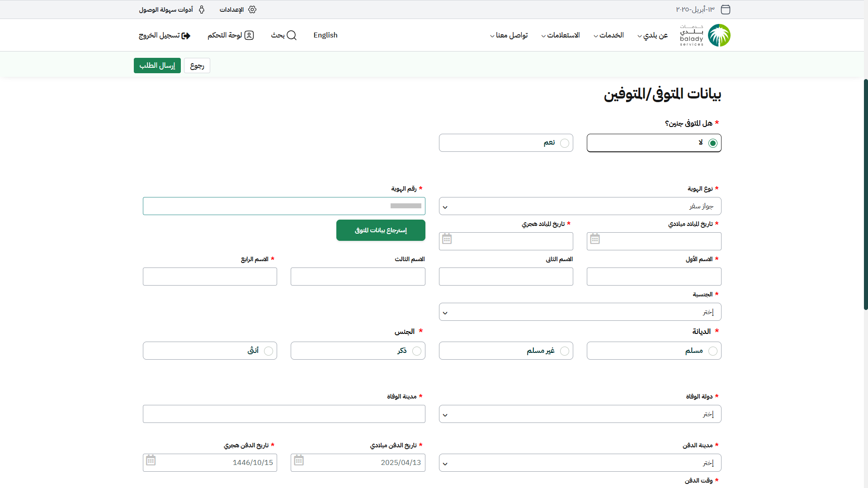The width and height of the screenshot is (868, 488).
Task: Open the الجنسية nationality dropdown
Action: (x=580, y=312)
